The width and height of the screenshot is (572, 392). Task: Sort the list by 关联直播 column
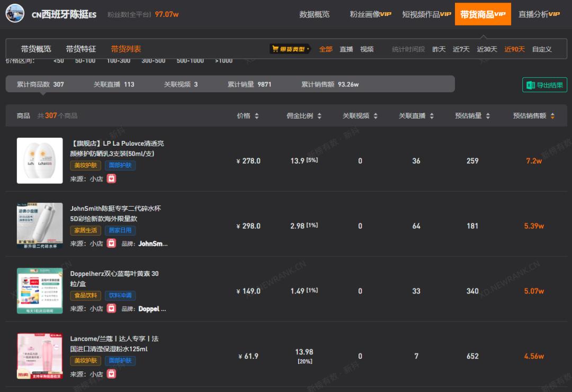(x=416, y=115)
